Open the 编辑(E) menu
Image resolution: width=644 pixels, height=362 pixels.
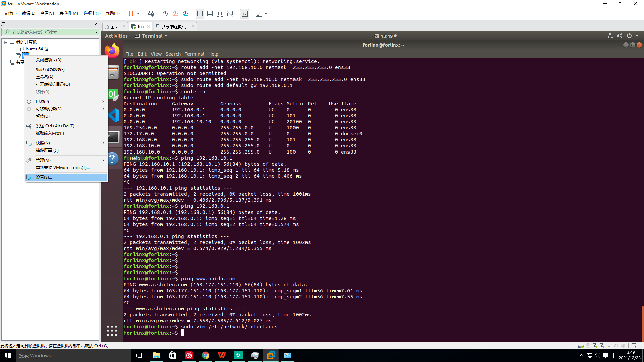[x=29, y=13]
